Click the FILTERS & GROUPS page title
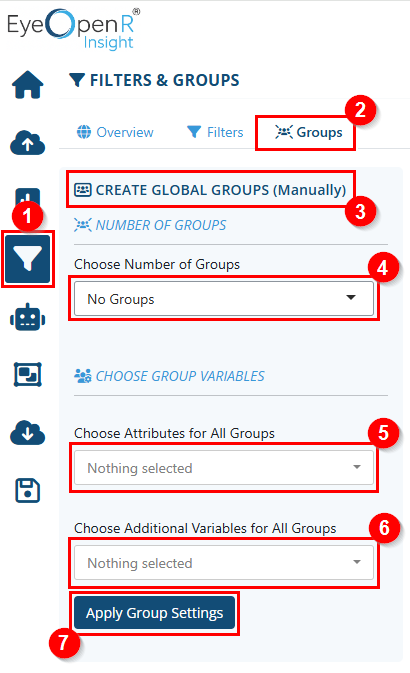This screenshot has width=410, height=673. [154, 80]
